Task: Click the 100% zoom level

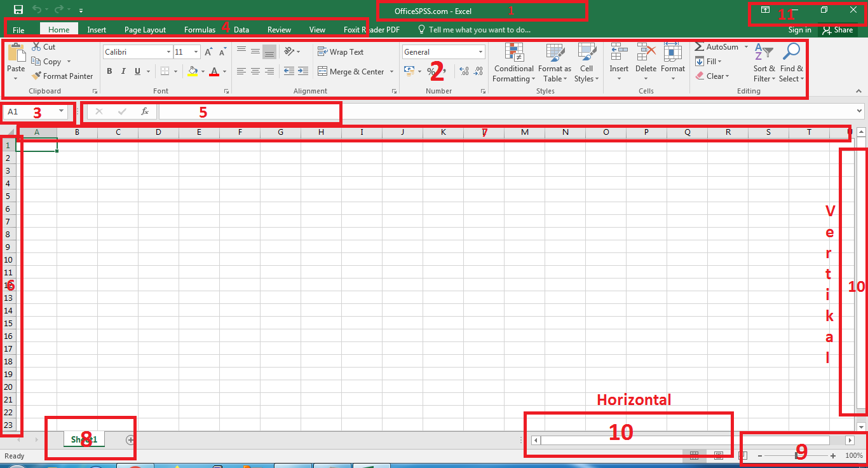Action: click(853, 456)
